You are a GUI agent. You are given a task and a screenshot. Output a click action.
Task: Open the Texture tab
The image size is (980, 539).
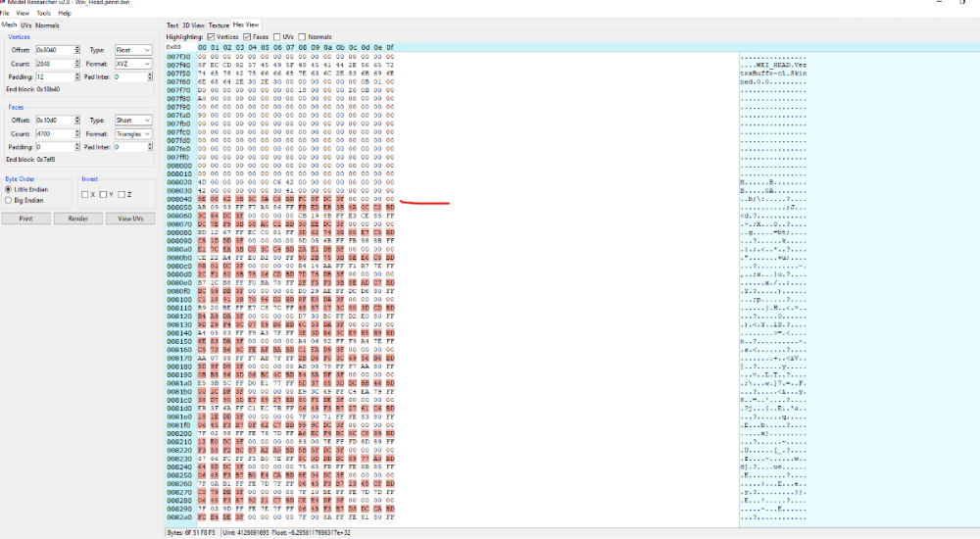(x=219, y=25)
